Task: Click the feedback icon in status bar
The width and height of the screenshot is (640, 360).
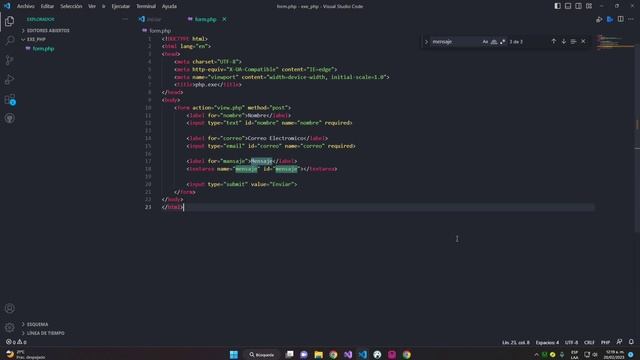Action: tap(620, 342)
